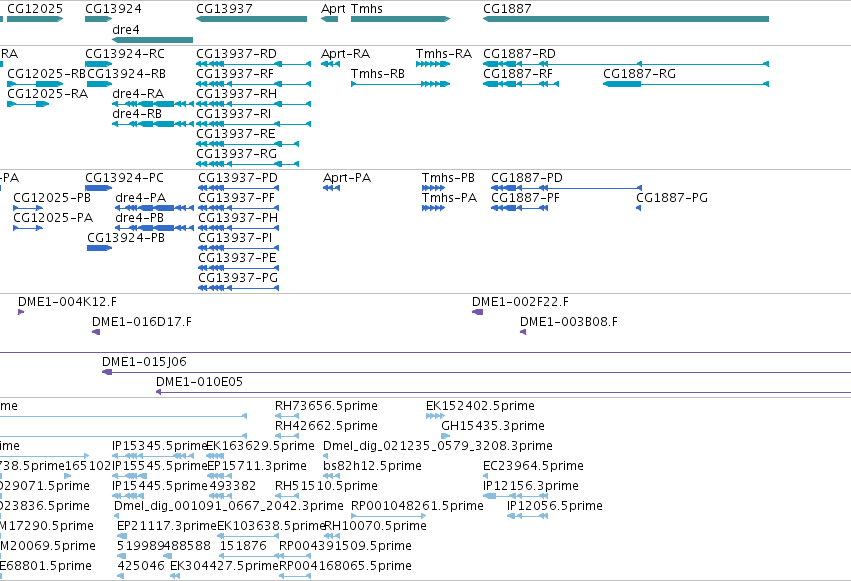Click the dre4-RA transcript label

[x=138, y=94]
